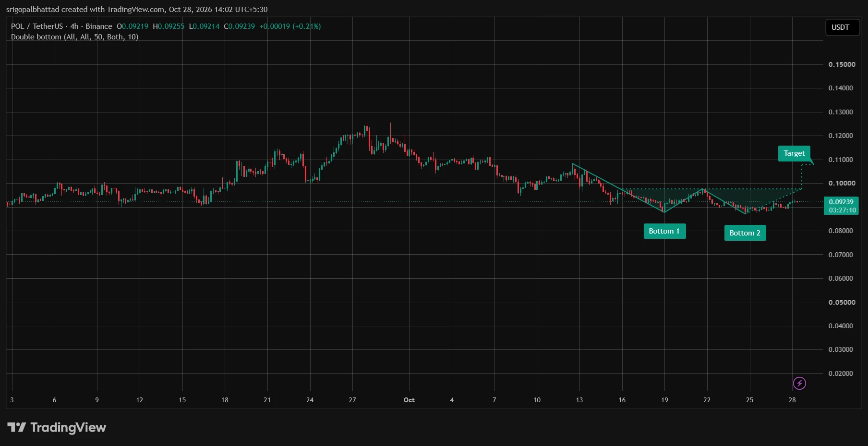Click the 0.05000 price axis label
The image size is (868, 446).
pyautogui.click(x=842, y=302)
